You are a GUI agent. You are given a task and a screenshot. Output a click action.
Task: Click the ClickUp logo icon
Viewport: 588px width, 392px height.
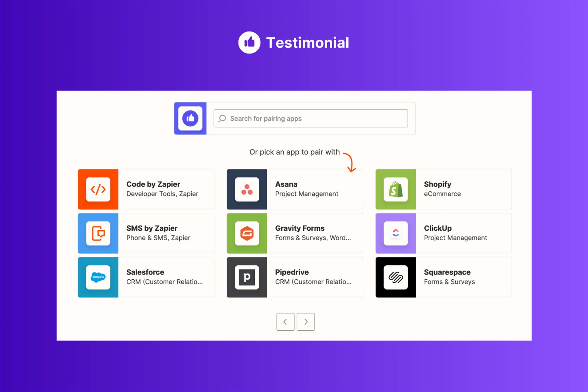[396, 233]
